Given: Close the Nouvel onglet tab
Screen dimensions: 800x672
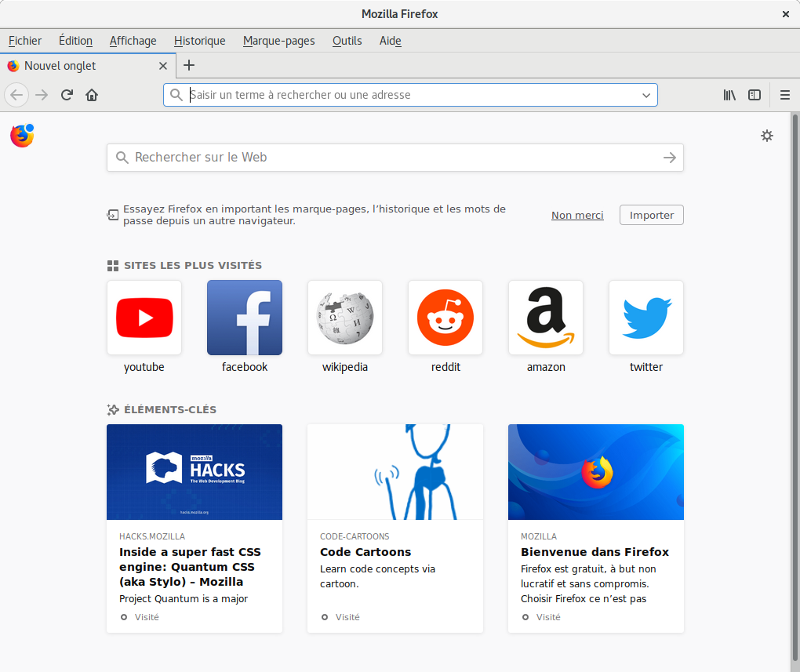Looking at the screenshot, I should (x=163, y=66).
